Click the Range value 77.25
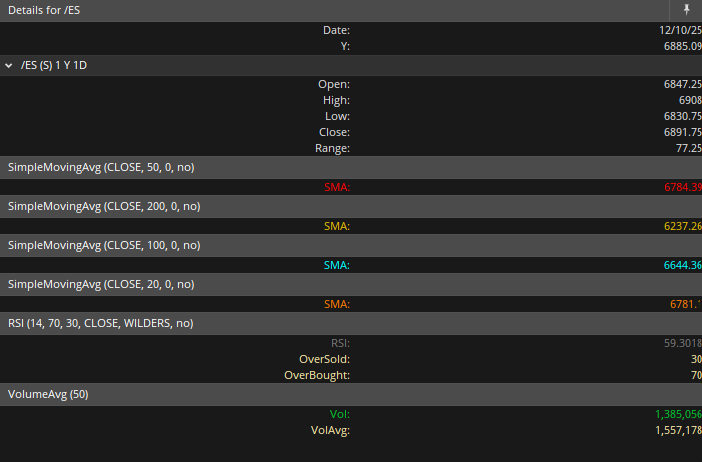This screenshot has height=462, width=702. click(688, 149)
